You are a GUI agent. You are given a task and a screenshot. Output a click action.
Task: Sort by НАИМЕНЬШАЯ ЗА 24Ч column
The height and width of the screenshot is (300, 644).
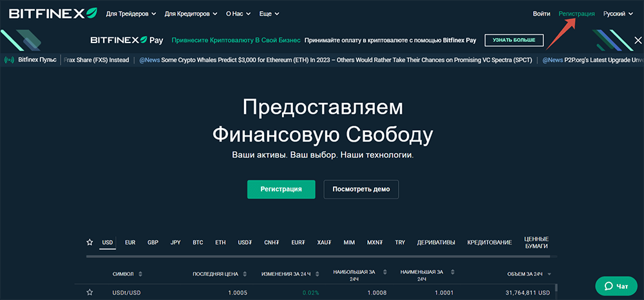point(428,276)
